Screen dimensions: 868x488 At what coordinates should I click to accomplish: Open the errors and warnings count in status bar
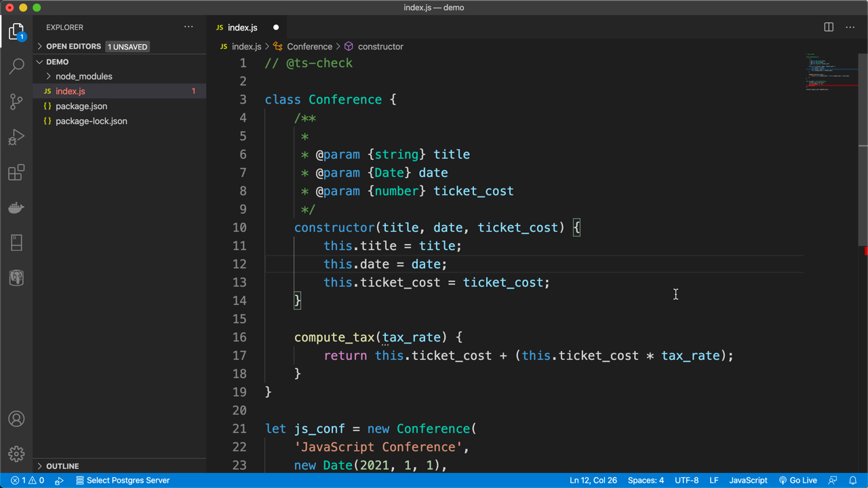[x=27, y=480]
